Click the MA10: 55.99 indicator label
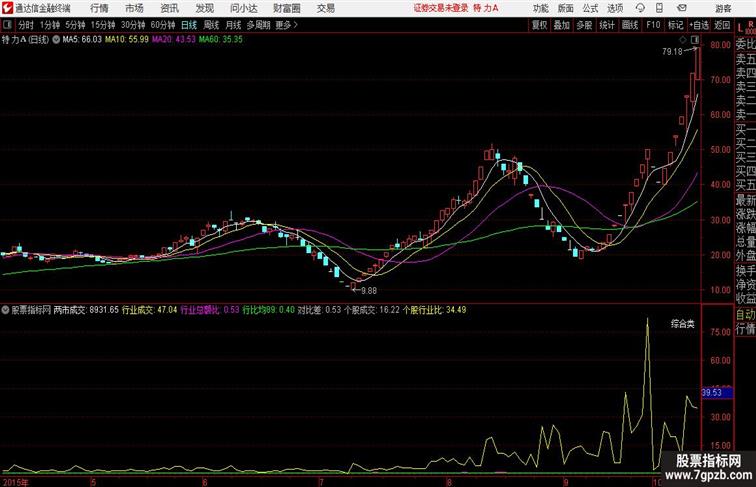The width and height of the screenshot is (756, 487). (127, 40)
